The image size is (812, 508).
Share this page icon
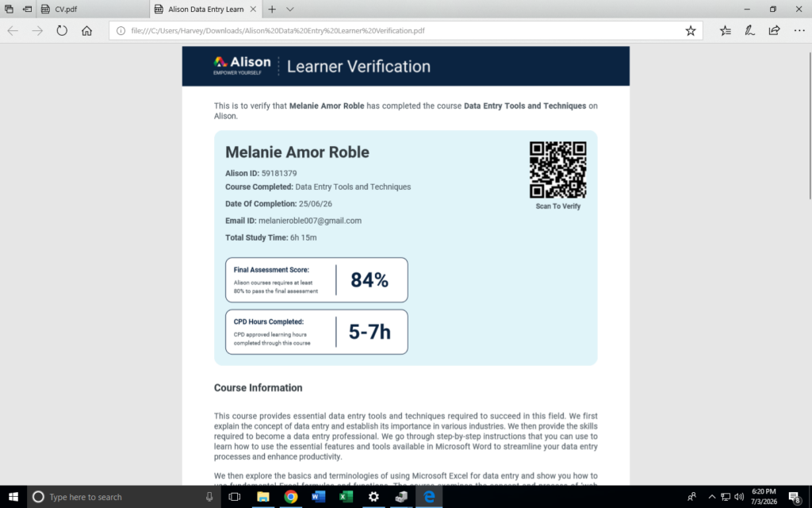774,31
